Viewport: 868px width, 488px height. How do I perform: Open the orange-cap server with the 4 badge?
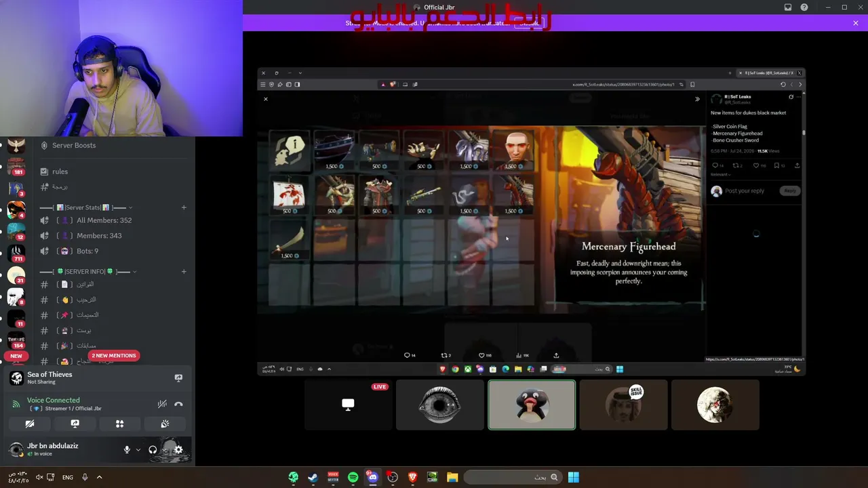[x=16, y=209]
